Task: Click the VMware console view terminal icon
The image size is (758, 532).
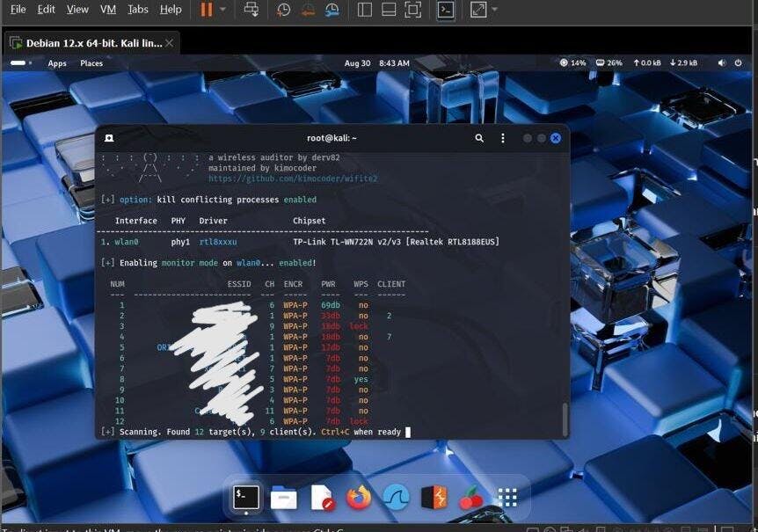Action: click(x=446, y=10)
